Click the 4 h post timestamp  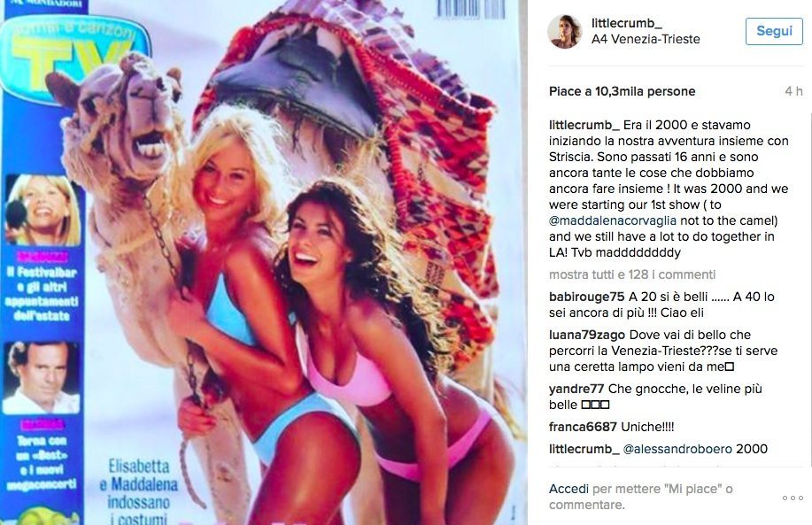pyautogui.click(x=793, y=92)
